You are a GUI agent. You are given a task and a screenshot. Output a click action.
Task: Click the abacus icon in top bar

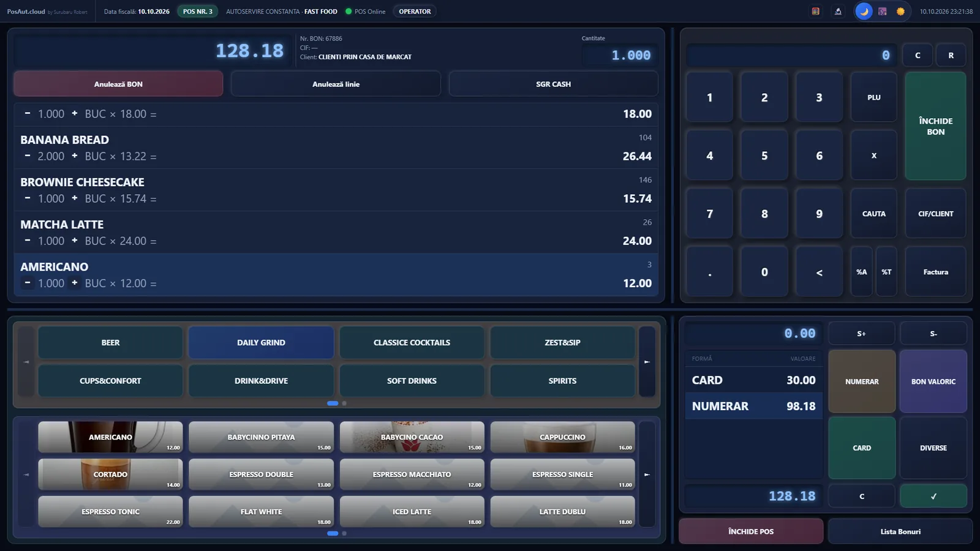815,12
